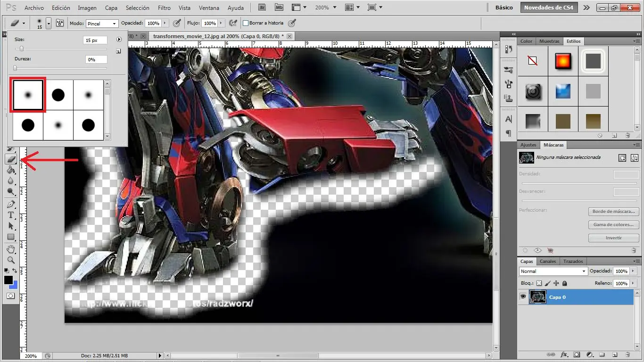644x362 pixels.
Task: Open the brush preset picker arrow
Action: 48,23
